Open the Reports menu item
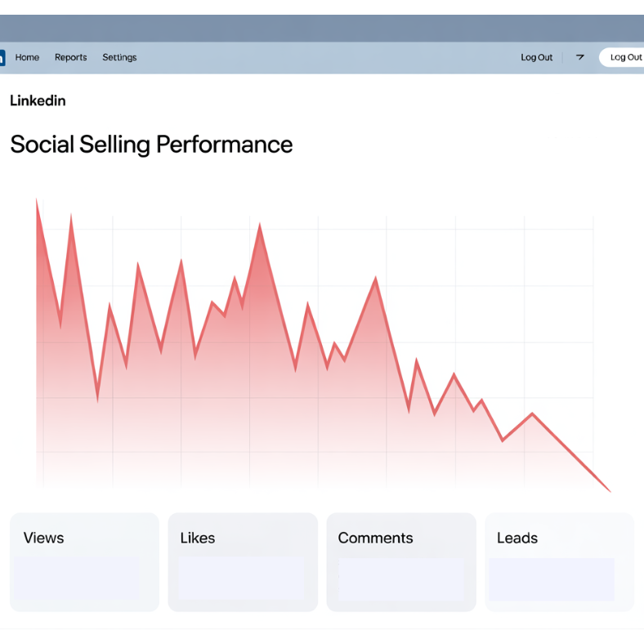This screenshot has height=644, width=644. tap(71, 57)
